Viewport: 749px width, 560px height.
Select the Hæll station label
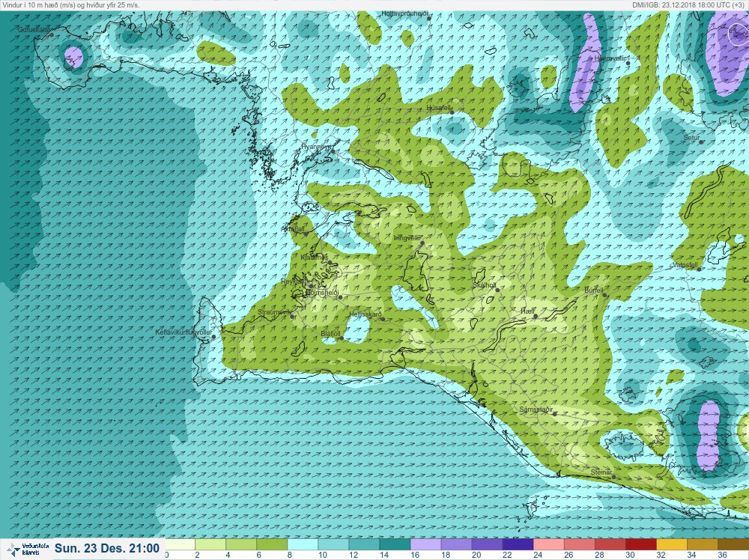527,311
